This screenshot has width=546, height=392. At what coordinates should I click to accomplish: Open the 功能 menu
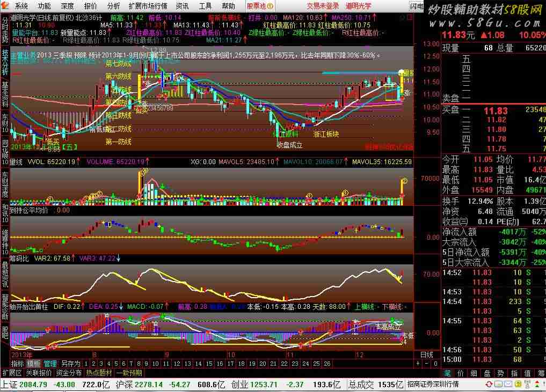44,6
